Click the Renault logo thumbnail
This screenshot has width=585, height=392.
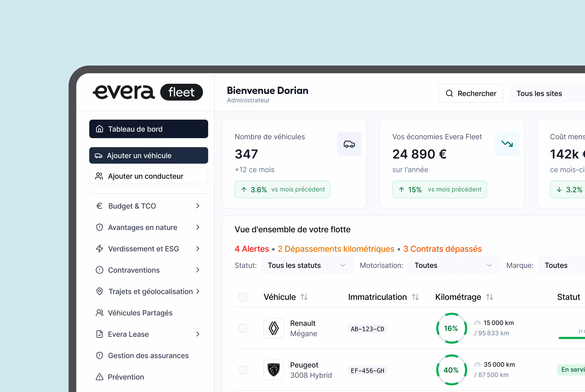[273, 328]
